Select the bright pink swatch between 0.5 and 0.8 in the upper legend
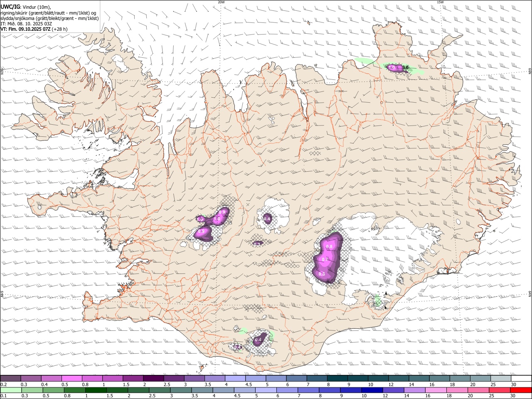Screen dimensions: 532x399 [x=72, y=378]
